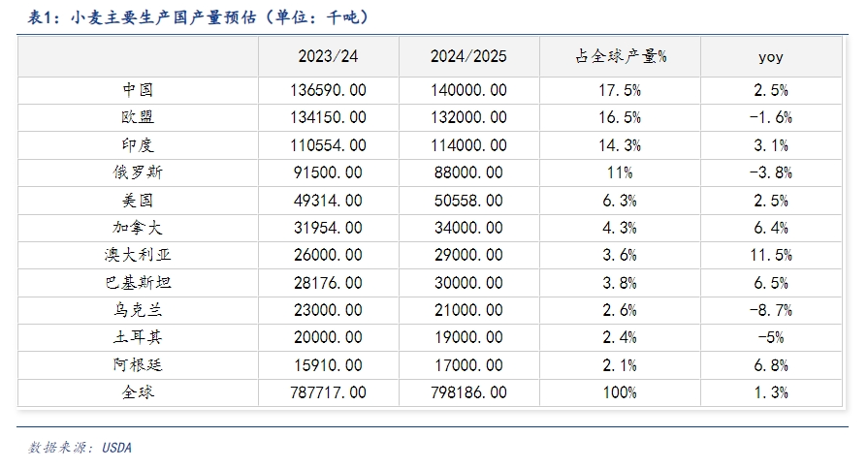Select the 占全球产量% column header

620,56
